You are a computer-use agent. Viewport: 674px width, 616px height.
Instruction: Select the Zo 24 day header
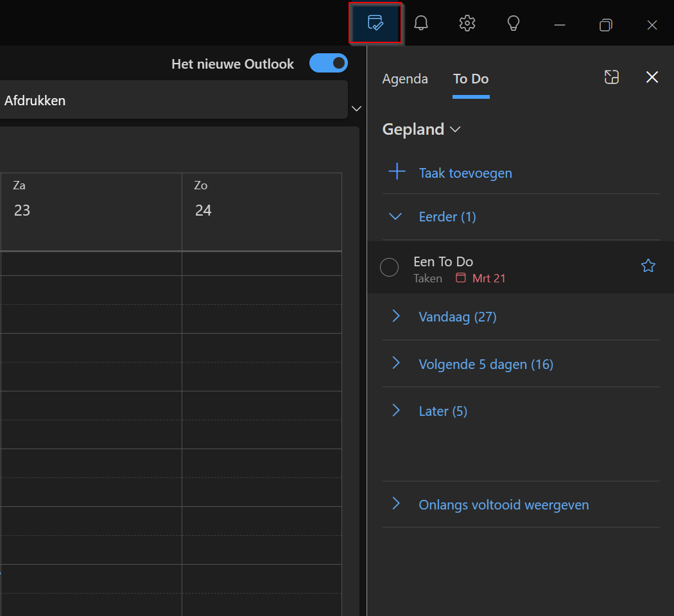tap(262, 211)
